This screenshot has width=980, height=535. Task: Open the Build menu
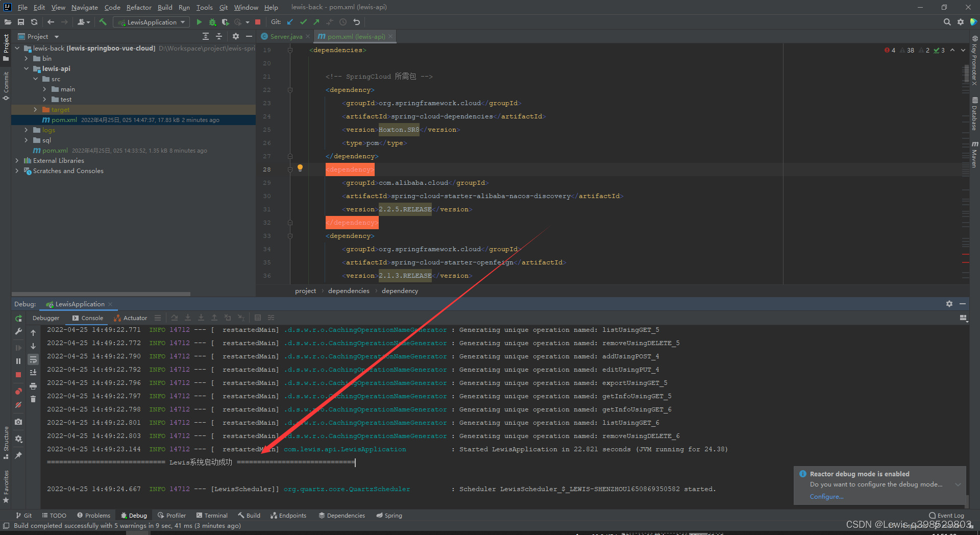coord(165,7)
